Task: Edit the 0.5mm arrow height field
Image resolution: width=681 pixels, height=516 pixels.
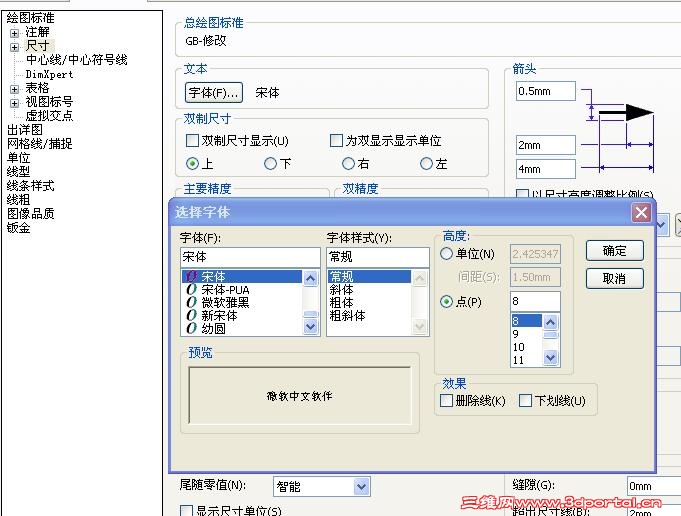Action: click(546, 91)
